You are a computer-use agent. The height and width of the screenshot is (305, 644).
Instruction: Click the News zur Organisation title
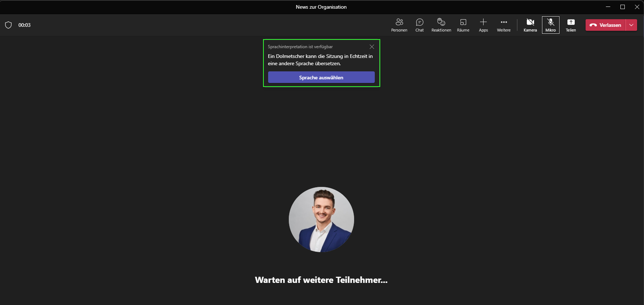coord(321,7)
